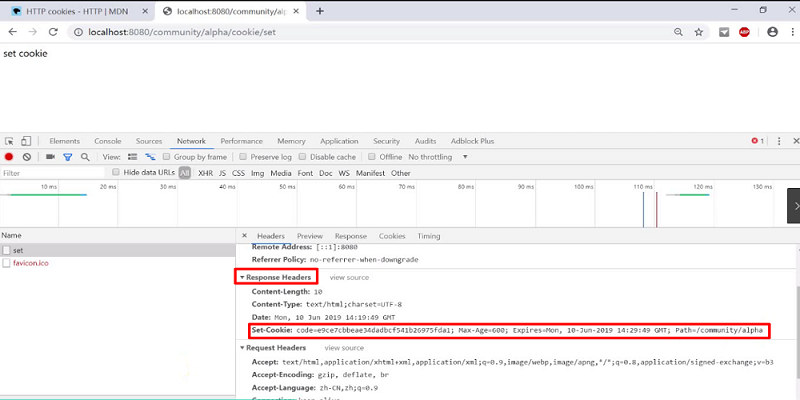Viewport: 800px width, 400px height.
Task: Switch to the Console tab
Action: point(108,141)
